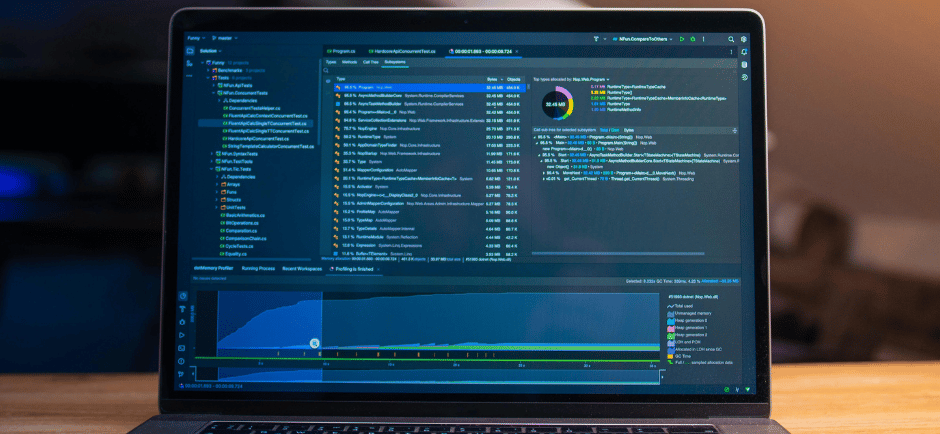This screenshot has width=940, height=434.
Task: Open the structure icon below Explorer icon
Action: pos(189,64)
